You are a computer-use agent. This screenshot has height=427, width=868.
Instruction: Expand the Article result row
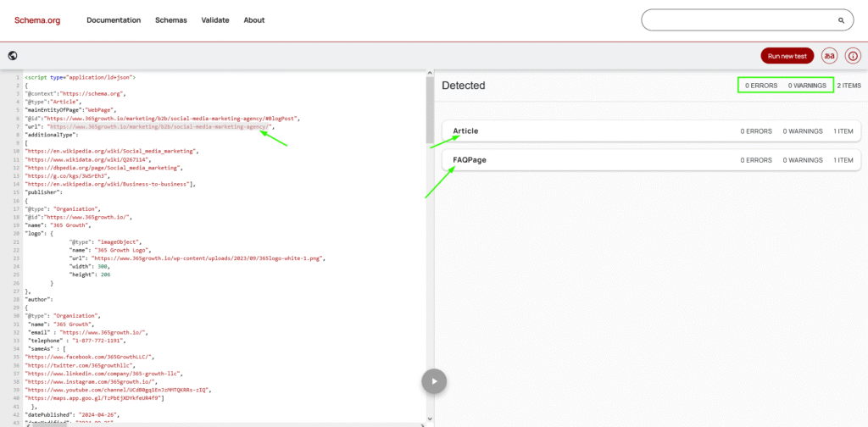(x=652, y=131)
